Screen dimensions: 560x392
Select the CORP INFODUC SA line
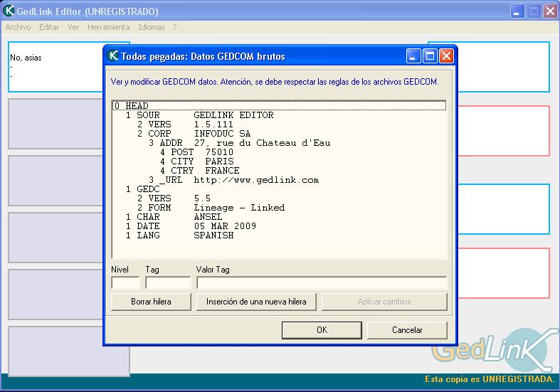279,134
